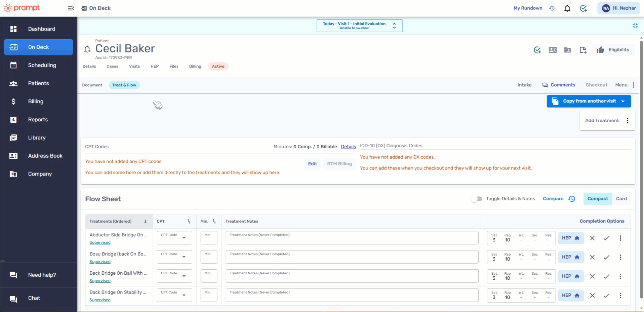Screen dimensions: 644x312
Task: Click Supervised link under Back Bridge On Ball
Action: point(100,281)
